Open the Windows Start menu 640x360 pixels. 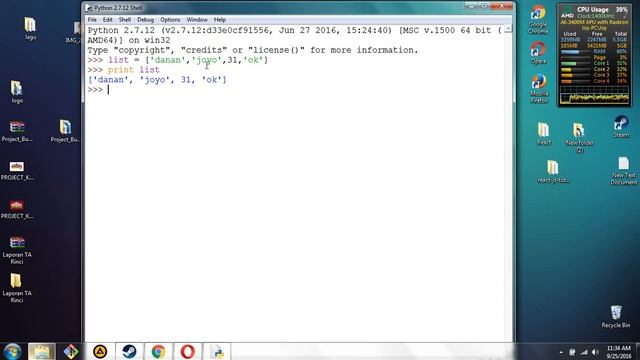[12, 351]
